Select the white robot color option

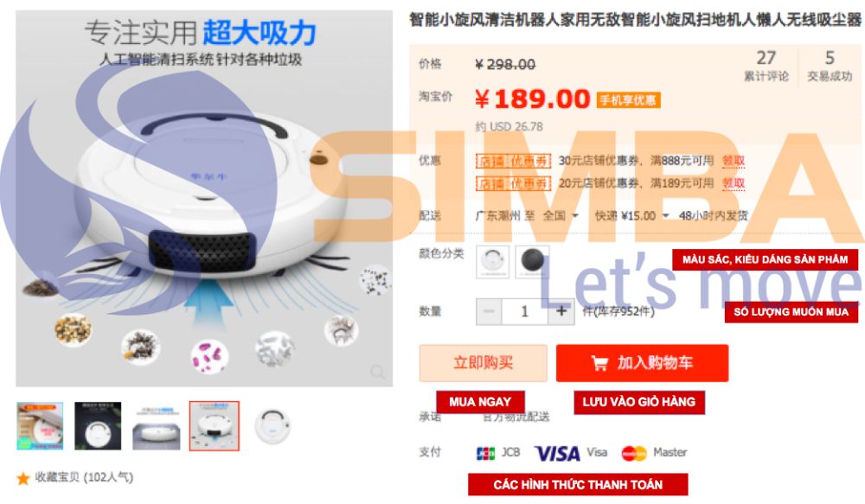[493, 261]
